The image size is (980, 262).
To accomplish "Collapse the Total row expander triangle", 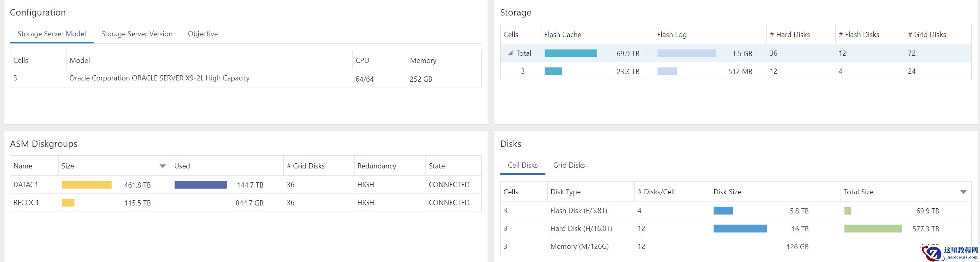I will click(510, 53).
